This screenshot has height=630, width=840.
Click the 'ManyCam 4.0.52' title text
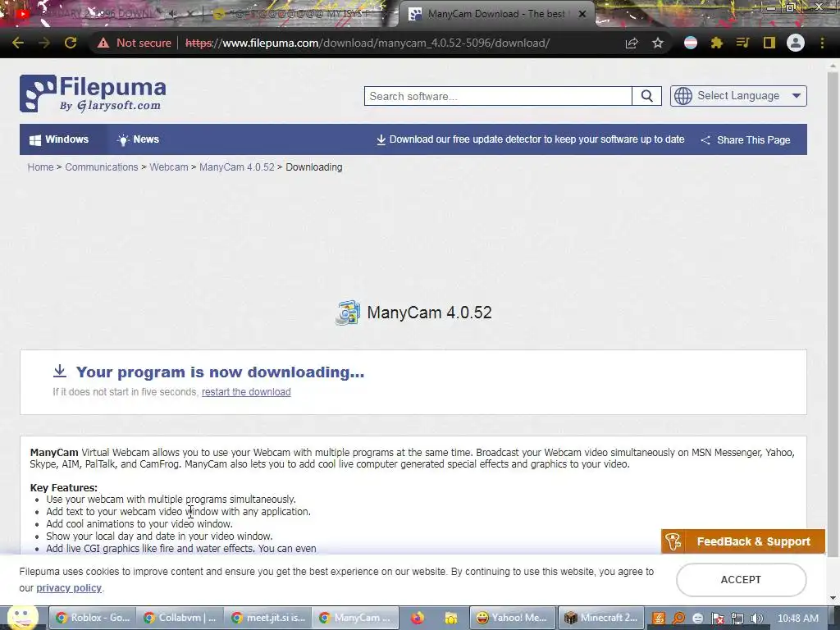pos(429,313)
